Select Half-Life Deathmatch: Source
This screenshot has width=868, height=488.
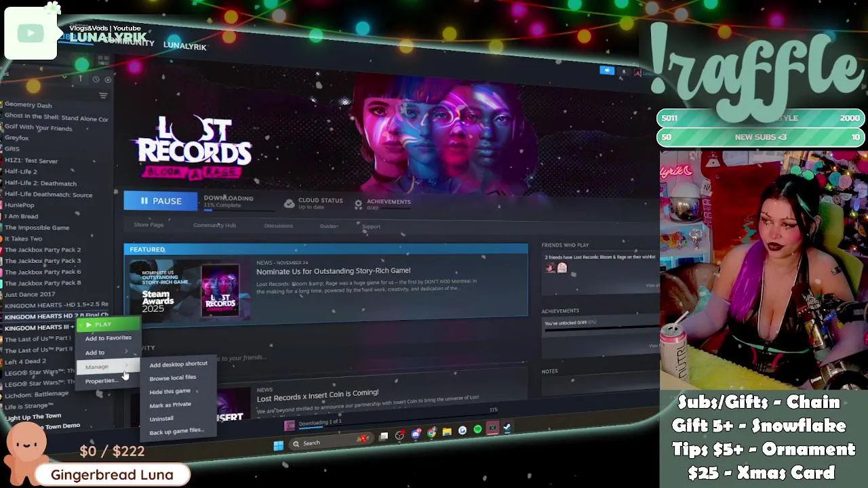tap(48, 195)
